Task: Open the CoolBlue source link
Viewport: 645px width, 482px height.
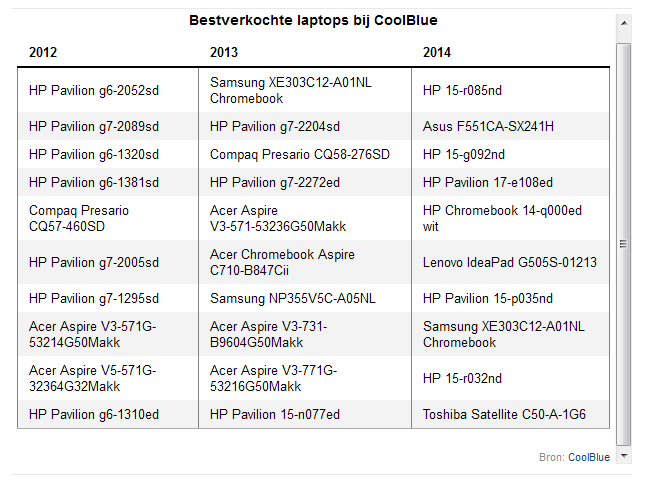Action: 588,457
